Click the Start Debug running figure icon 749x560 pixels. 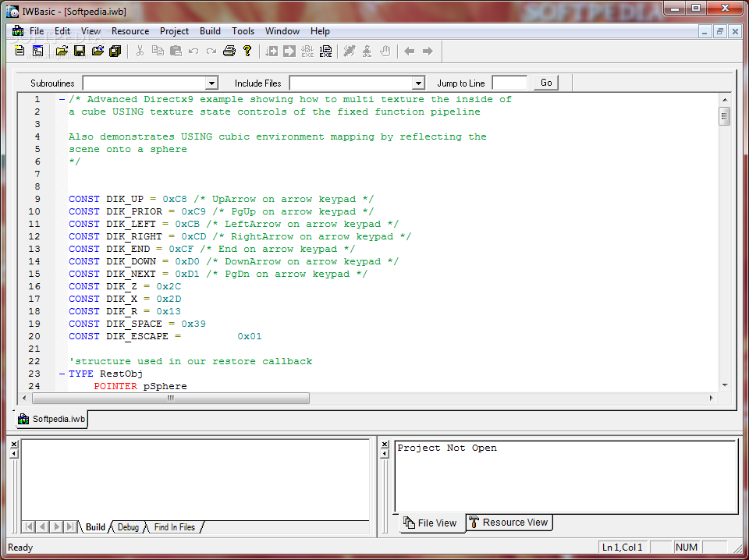[350, 51]
